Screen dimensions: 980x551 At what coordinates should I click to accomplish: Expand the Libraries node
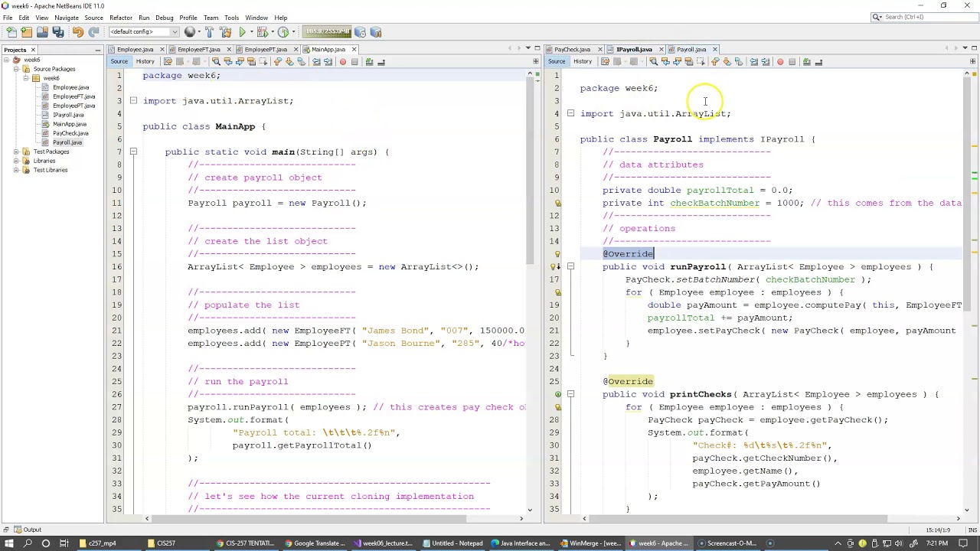(x=16, y=161)
